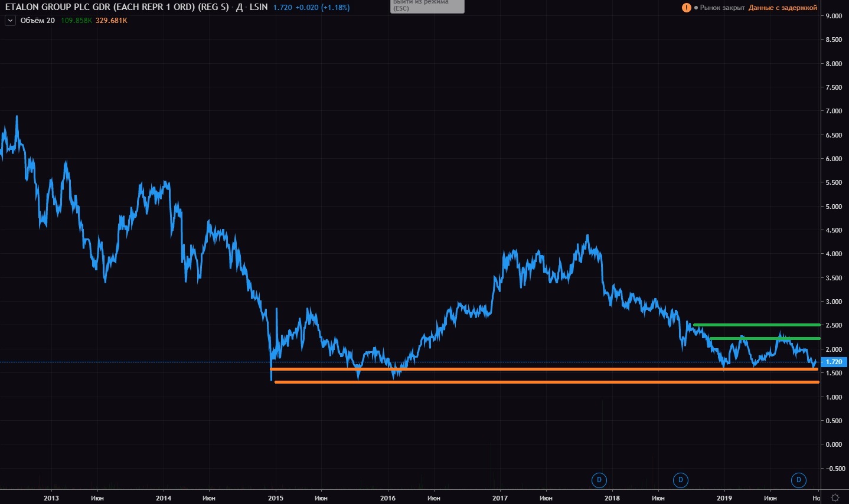Select the upper green resistance line
The image size is (849, 504).
756,325
